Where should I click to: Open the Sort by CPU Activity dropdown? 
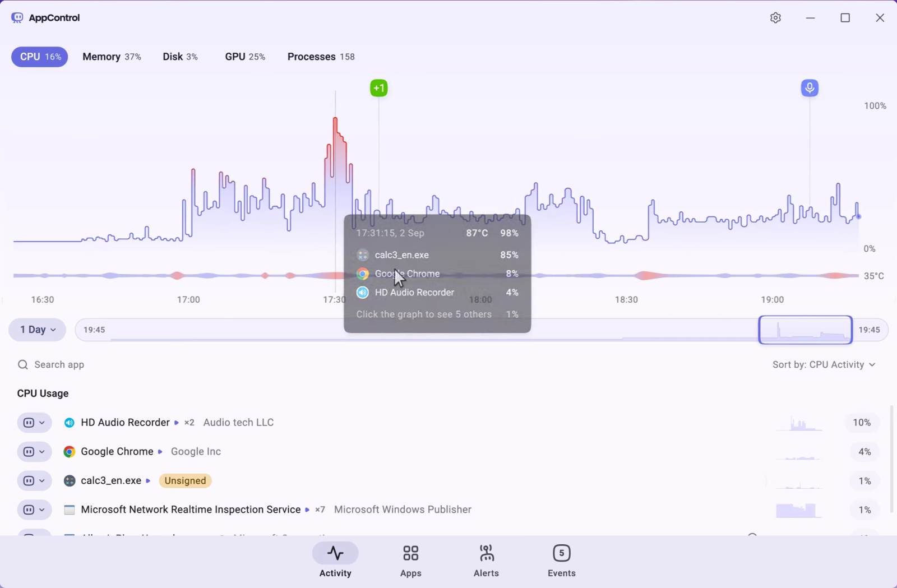(823, 364)
